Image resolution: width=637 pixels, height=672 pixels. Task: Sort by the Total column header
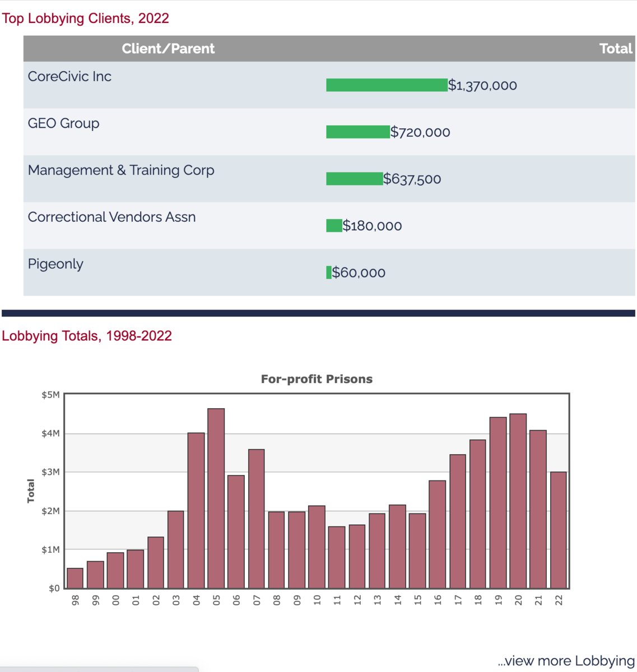tap(615, 49)
